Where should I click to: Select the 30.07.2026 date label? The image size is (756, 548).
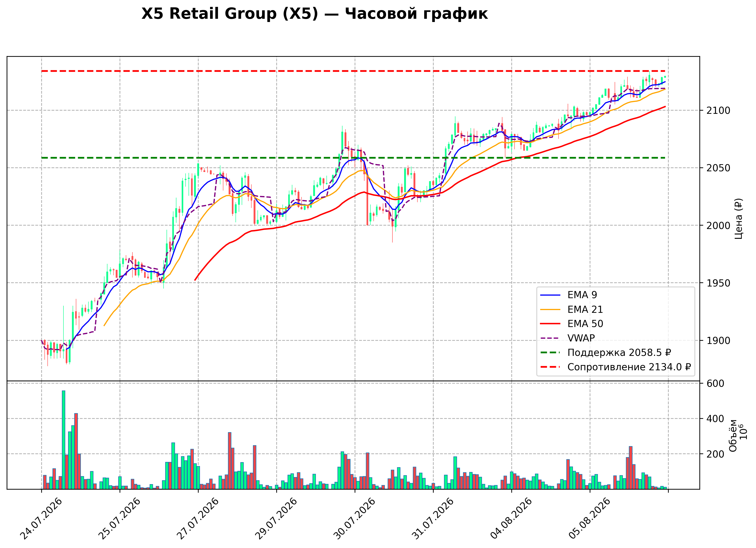point(354,519)
